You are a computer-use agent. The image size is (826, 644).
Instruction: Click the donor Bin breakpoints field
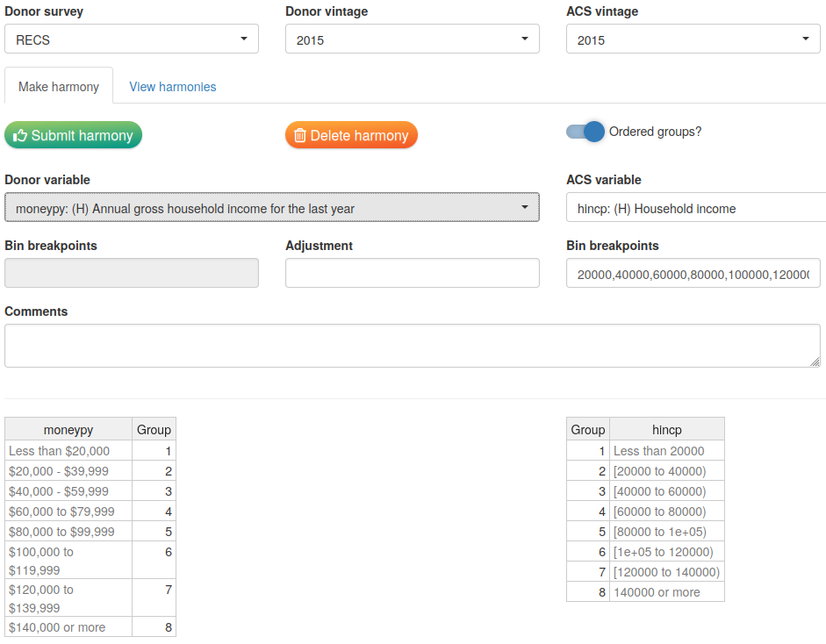132,273
